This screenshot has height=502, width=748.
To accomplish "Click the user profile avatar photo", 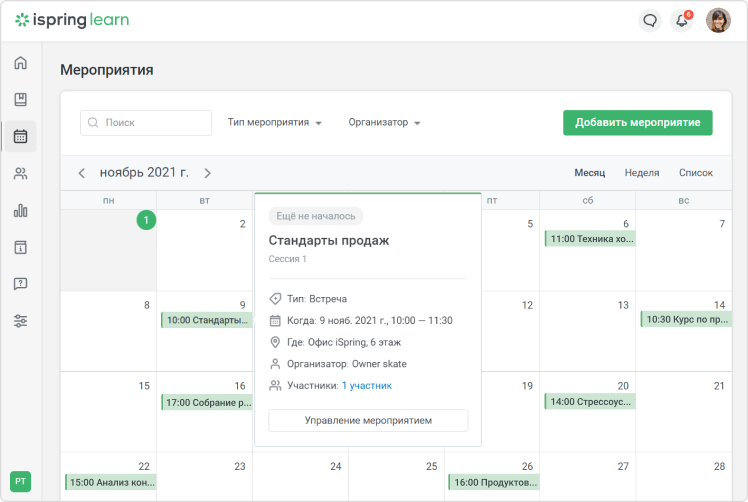I will point(718,20).
